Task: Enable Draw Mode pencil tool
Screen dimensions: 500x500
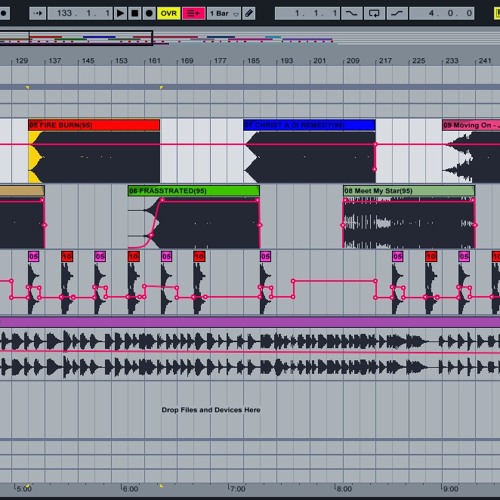Action: [249, 13]
